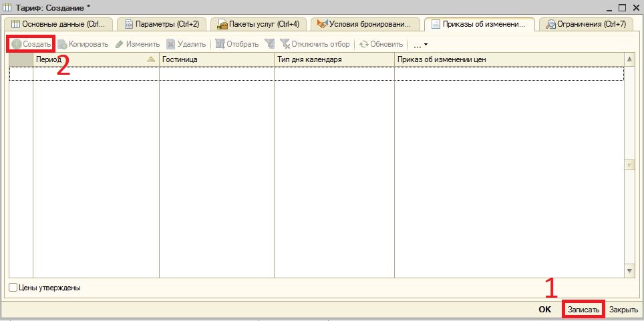Click the table scrollbar up arrow
This screenshot has height=321, width=644.
point(629,59)
